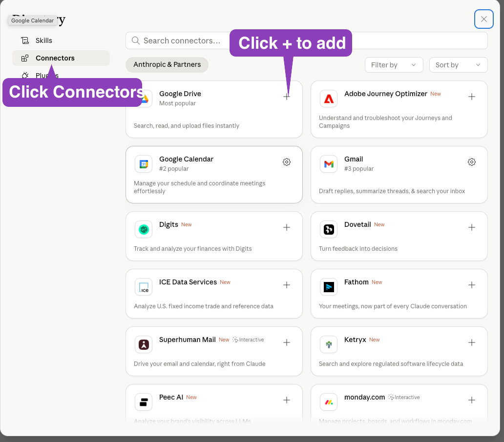Click the Superhuman Mail logo icon
The image size is (504, 442).
144,344
